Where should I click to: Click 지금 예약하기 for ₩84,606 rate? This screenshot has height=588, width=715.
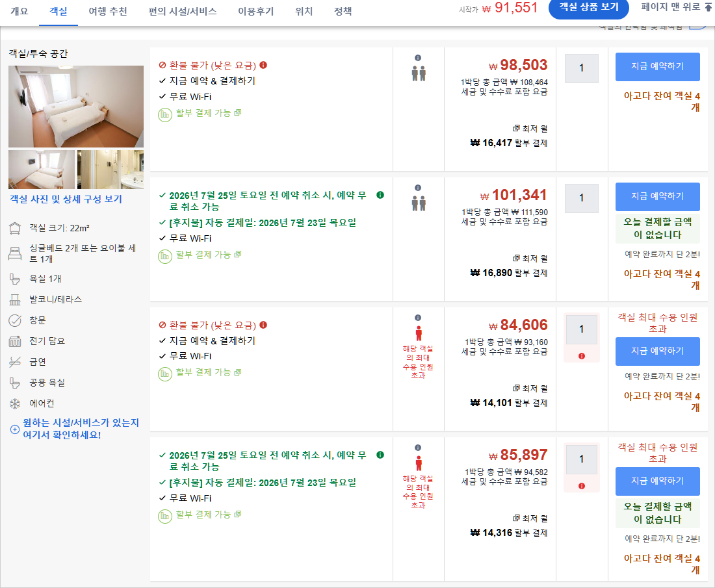(658, 351)
